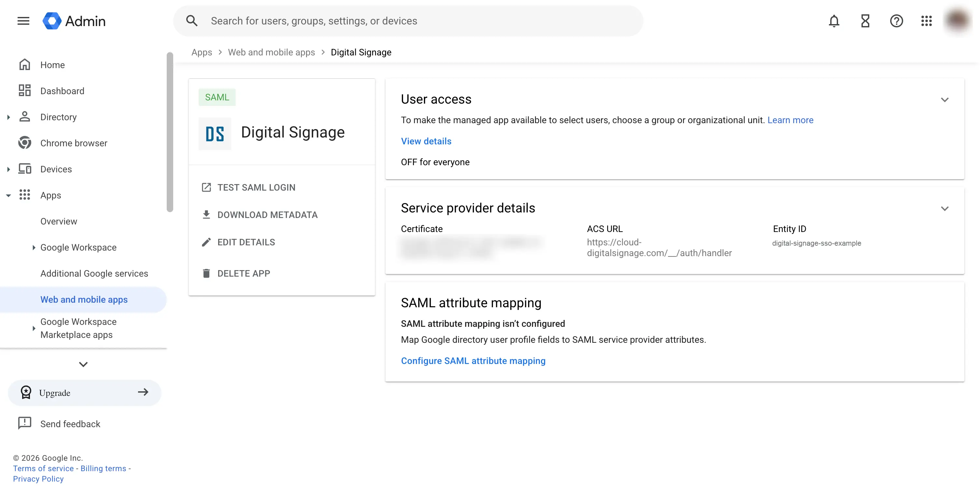Click Configure SAML attribute mapping link
The width and height of the screenshot is (980, 492).
pos(473,361)
